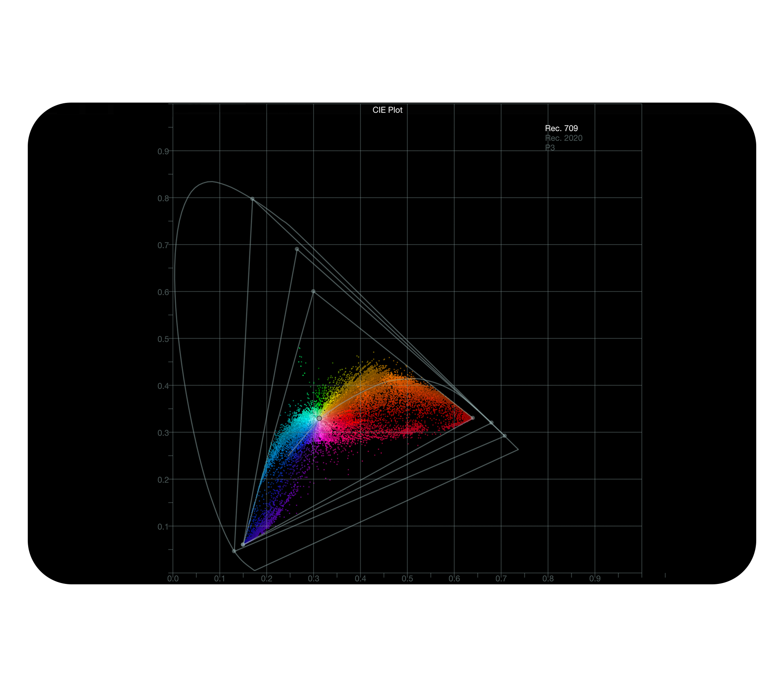Click the P3 red primary point
Screen dimensions: 784x686
(492, 423)
